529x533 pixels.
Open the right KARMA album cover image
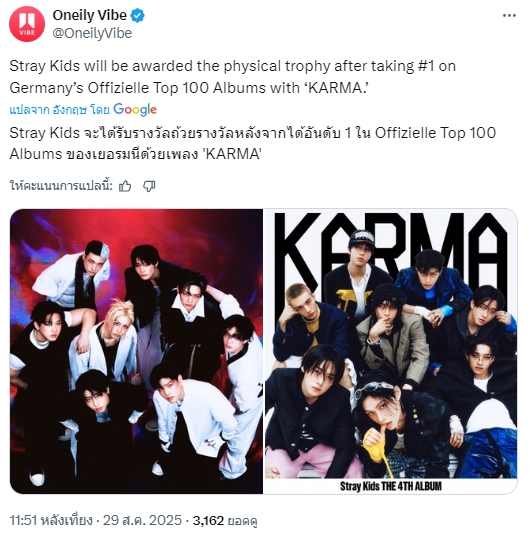pos(391,351)
